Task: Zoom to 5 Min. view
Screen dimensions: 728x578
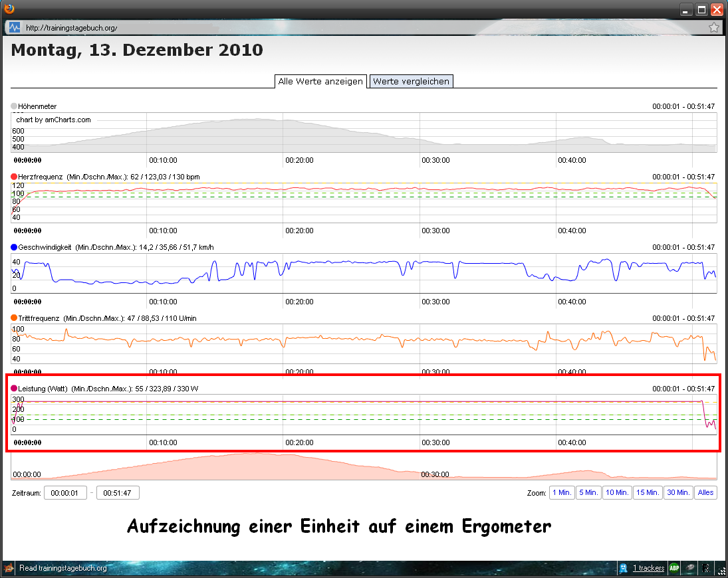Action: click(x=588, y=492)
